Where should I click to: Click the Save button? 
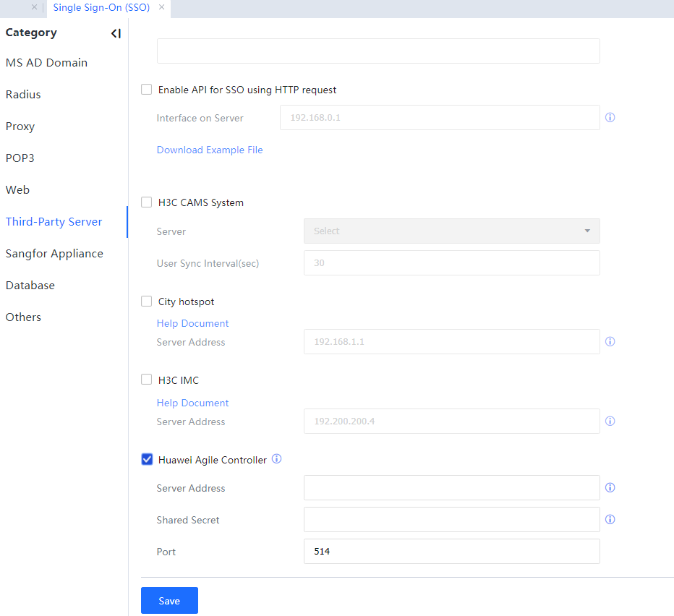tap(169, 601)
